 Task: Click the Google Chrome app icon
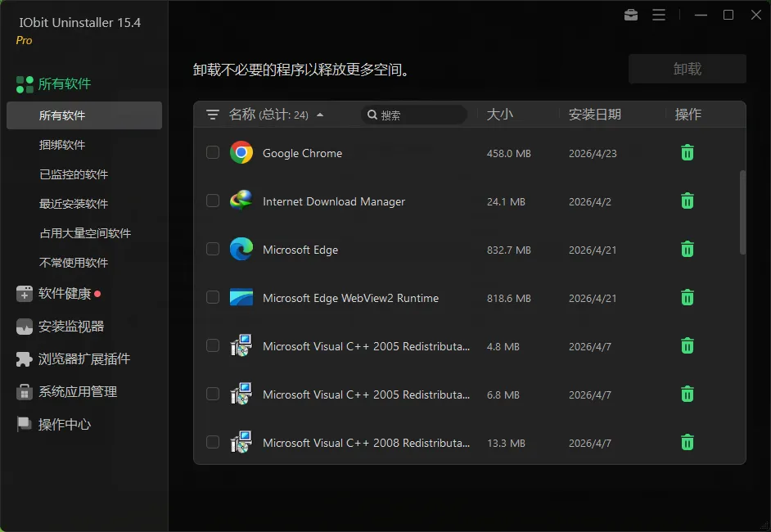pos(241,153)
